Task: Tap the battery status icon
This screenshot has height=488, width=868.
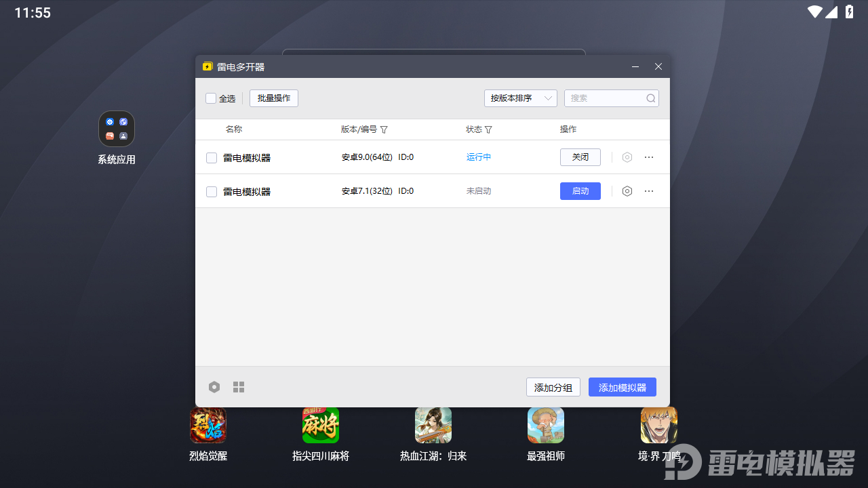Action: [850, 12]
